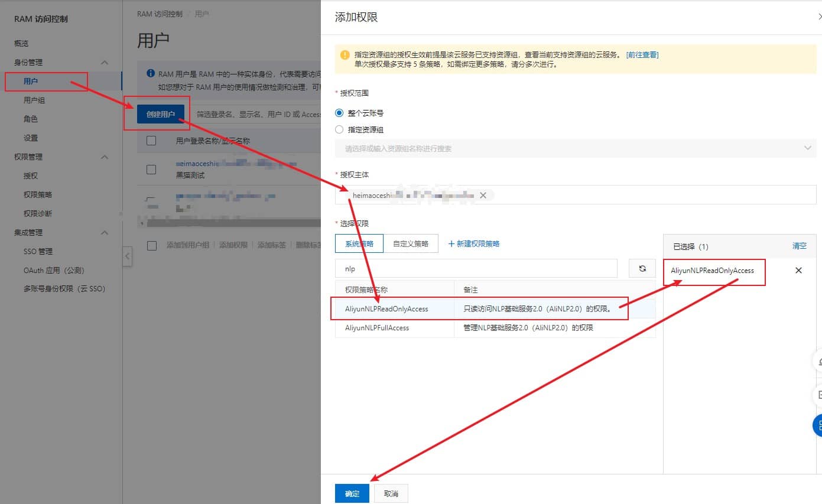Click the info icon in the RAM user notice
The height and width of the screenshot is (504, 822).
pyautogui.click(x=151, y=74)
